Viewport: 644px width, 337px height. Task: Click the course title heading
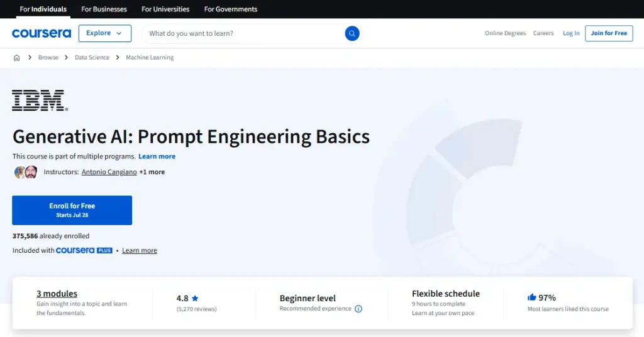point(191,136)
